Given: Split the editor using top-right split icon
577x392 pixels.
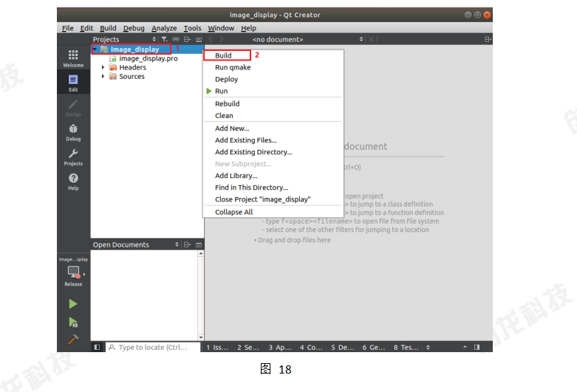Looking at the screenshot, I should click(488, 39).
